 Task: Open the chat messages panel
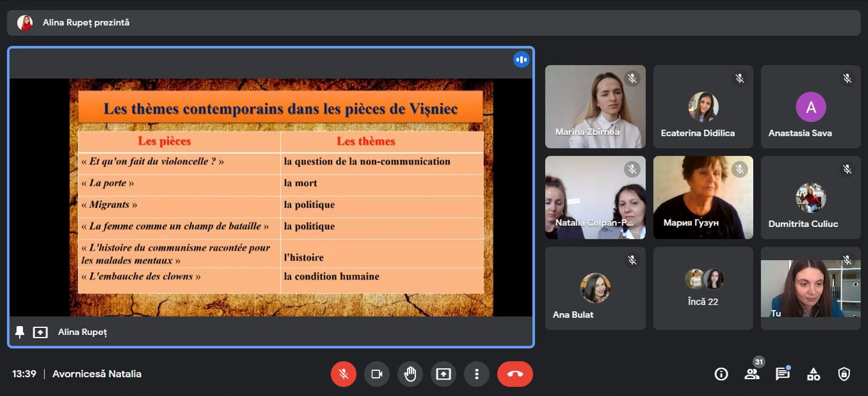(x=782, y=374)
